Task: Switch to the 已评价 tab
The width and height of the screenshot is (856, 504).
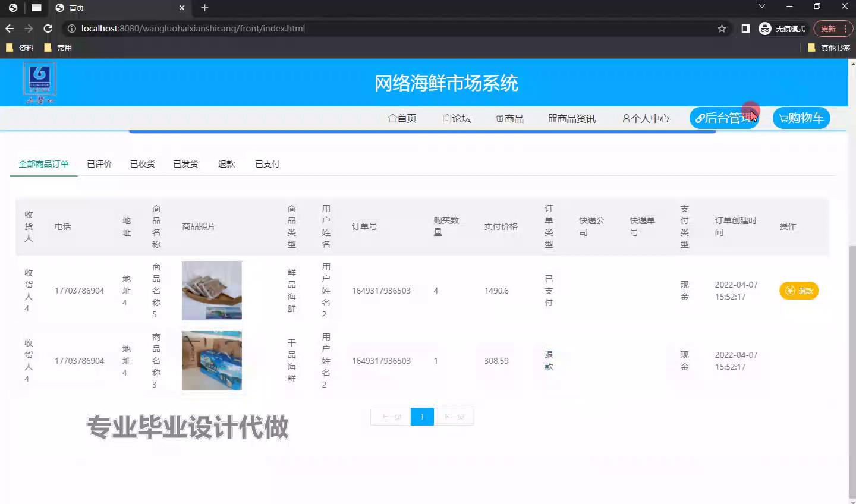Action: (x=99, y=164)
